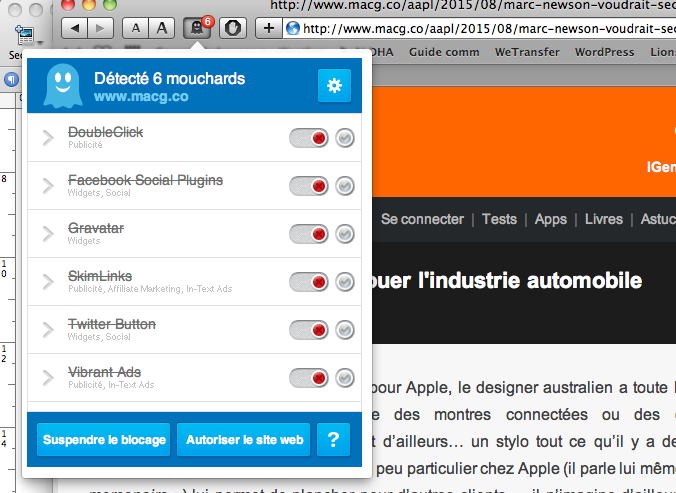Open Livres in site navigation

coord(604,219)
